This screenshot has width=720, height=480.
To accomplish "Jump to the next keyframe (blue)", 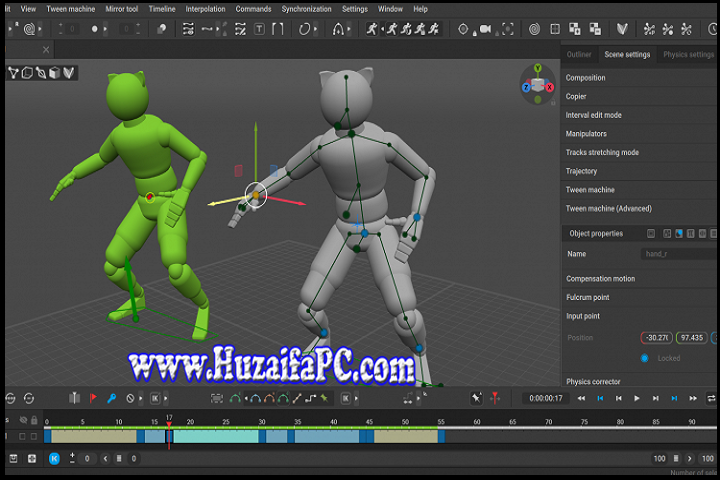I will pos(674,398).
